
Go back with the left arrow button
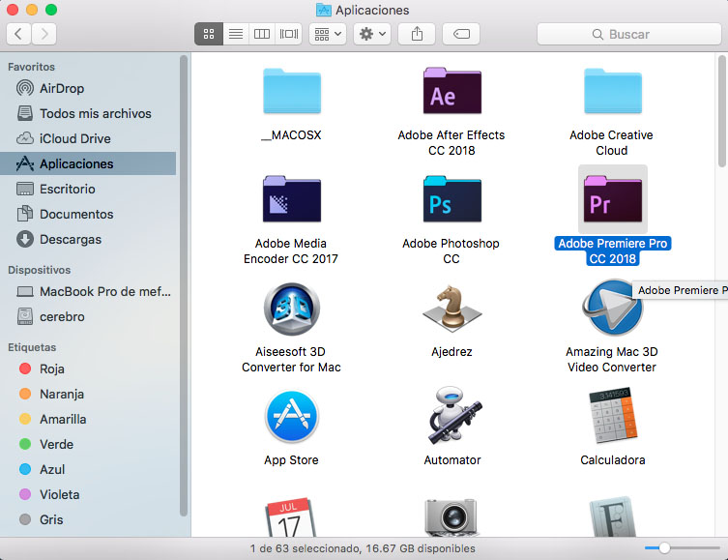coord(18,34)
